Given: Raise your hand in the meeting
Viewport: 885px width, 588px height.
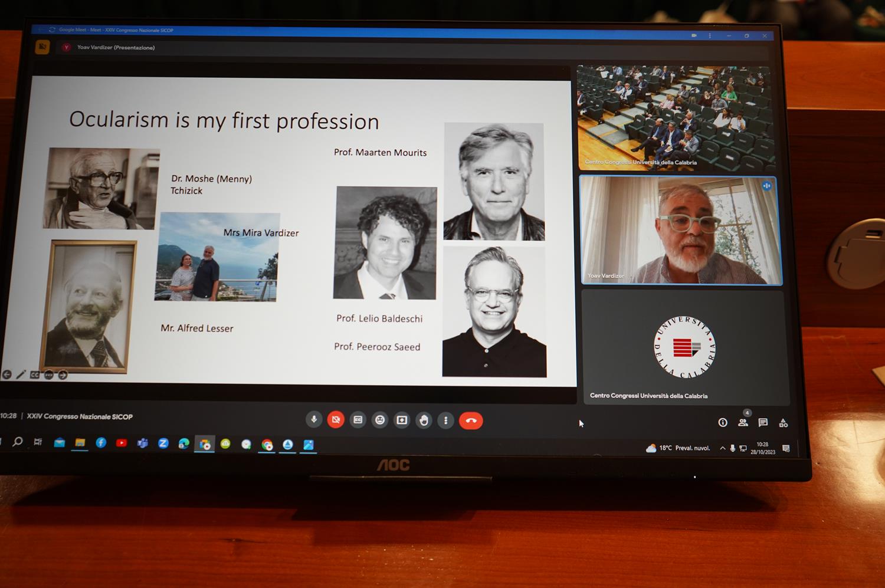Looking at the screenshot, I should coord(424,421).
